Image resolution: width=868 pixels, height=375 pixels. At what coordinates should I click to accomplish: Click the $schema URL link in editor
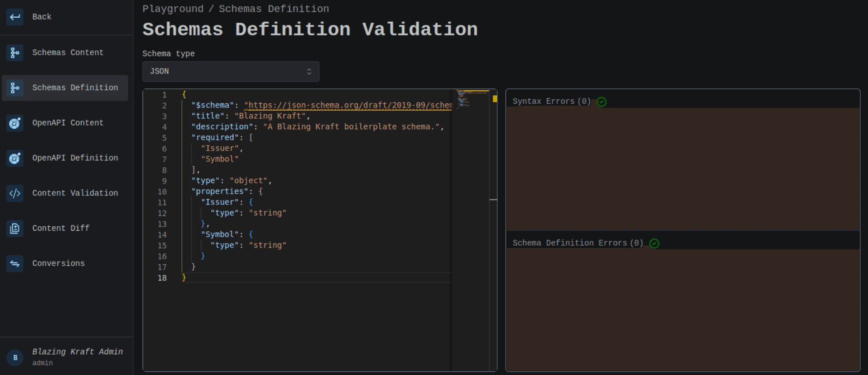pos(348,105)
